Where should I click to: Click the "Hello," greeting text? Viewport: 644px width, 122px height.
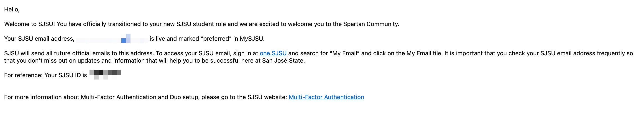pos(12,10)
